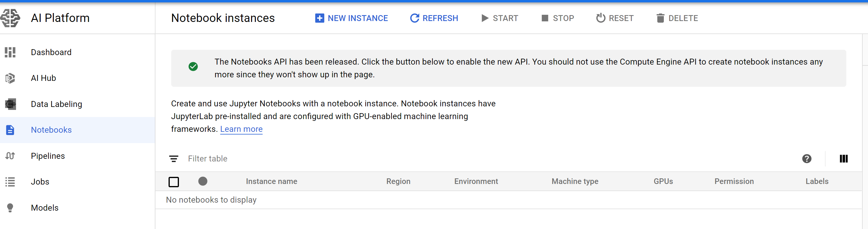Screen dimensions: 868x229
Task: Click the DELETE button label
Action: coord(683,18)
